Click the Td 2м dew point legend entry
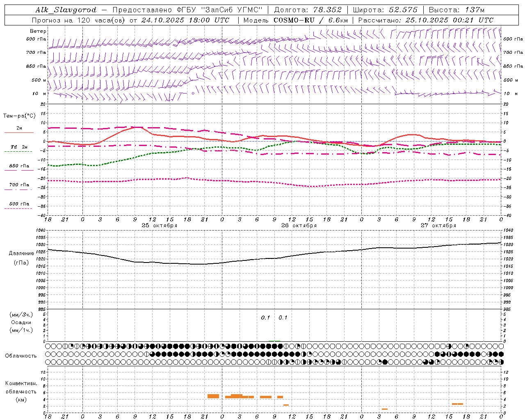Screen dimensions: 525x420 pos(19,147)
